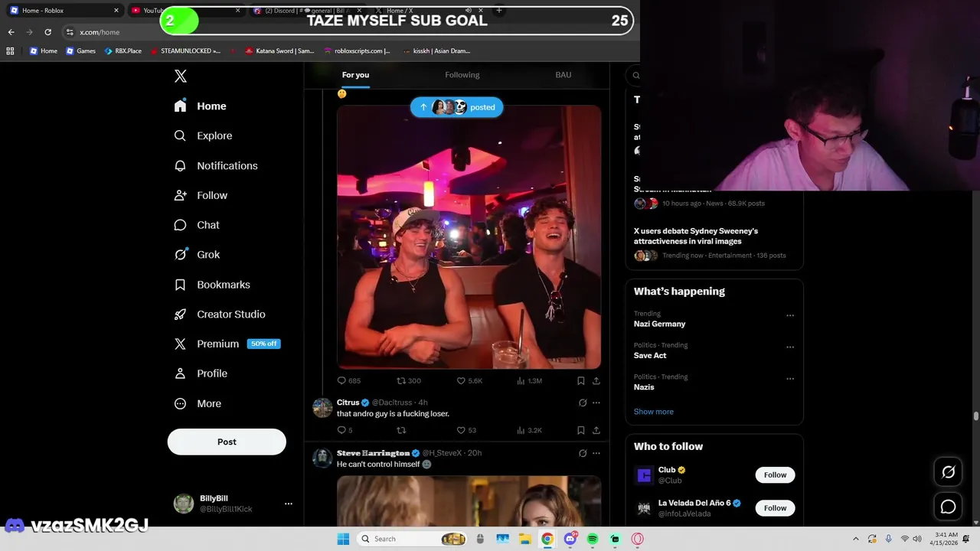Switch to the For you tab
Image resolution: width=980 pixels, height=551 pixels.
355,75
